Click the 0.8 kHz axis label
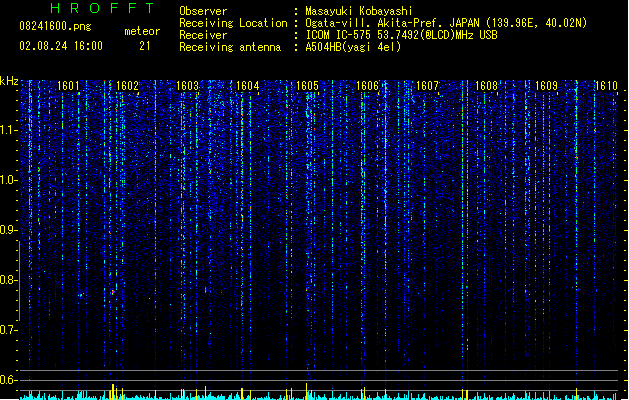Image resolution: width=629 pixels, height=400 pixels. 7,280
